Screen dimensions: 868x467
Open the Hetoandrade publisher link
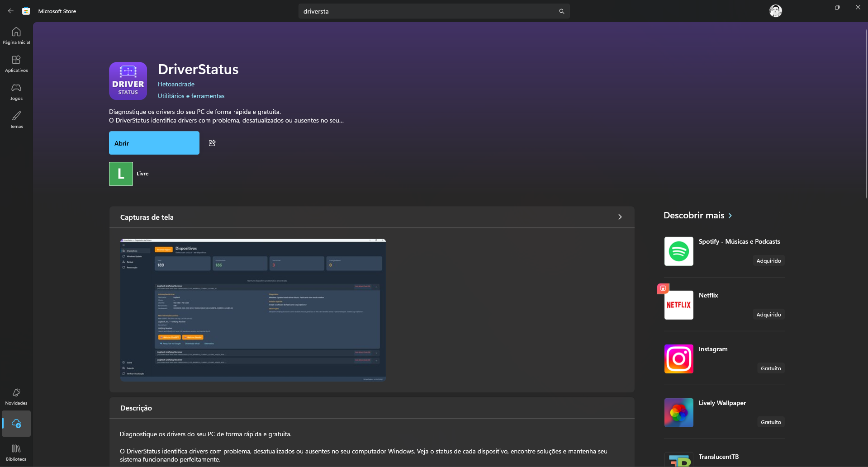[176, 84]
